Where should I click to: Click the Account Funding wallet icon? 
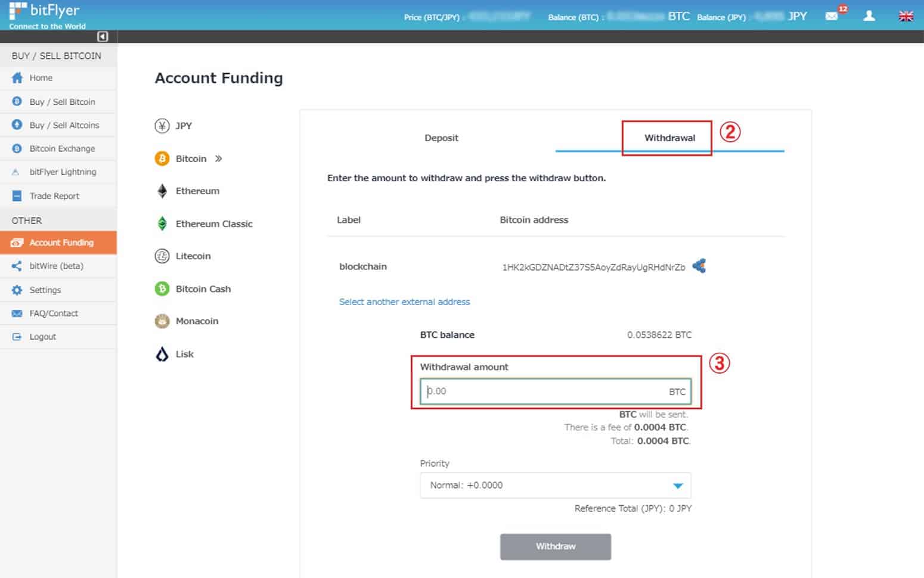point(17,243)
